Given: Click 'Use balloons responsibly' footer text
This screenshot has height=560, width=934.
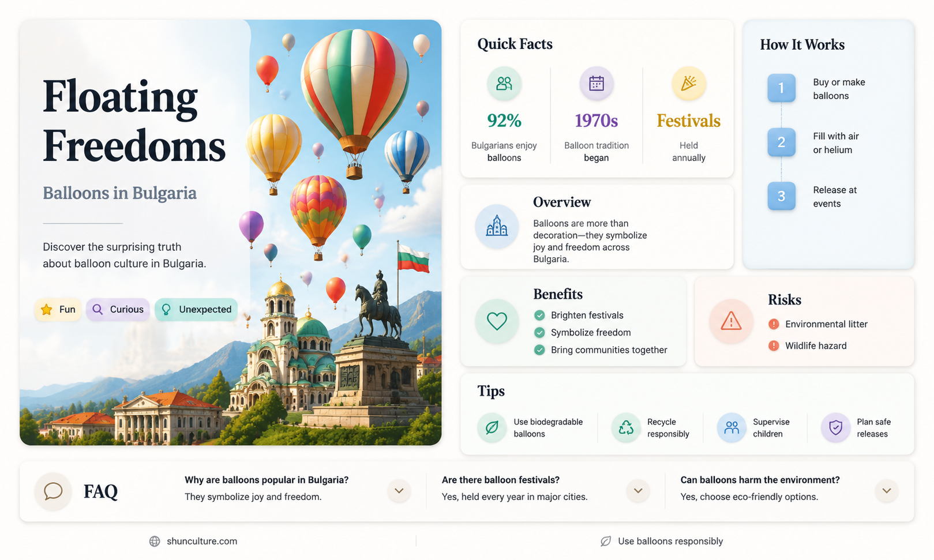Looking at the screenshot, I should pyautogui.click(x=670, y=541).
